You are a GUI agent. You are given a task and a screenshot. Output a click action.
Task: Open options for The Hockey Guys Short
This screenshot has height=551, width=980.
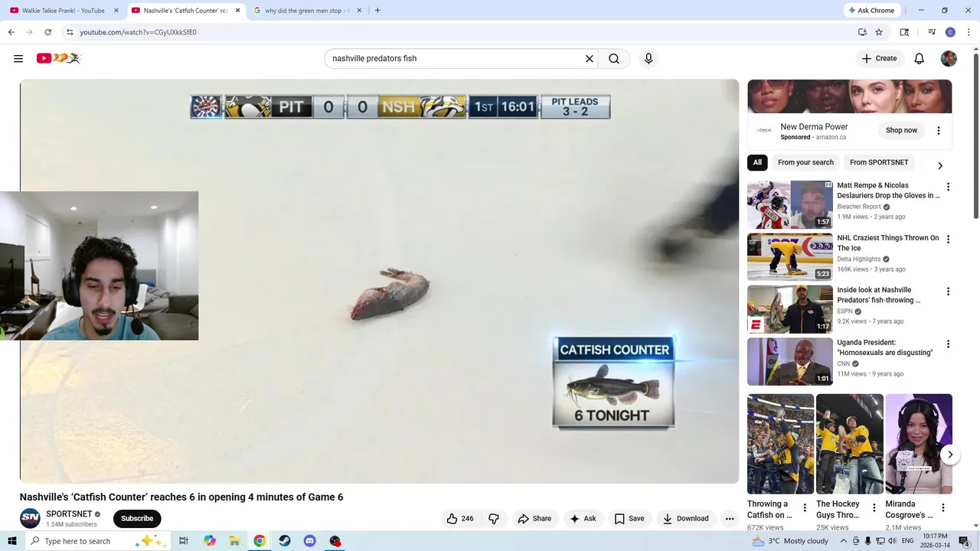coord(874,507)
